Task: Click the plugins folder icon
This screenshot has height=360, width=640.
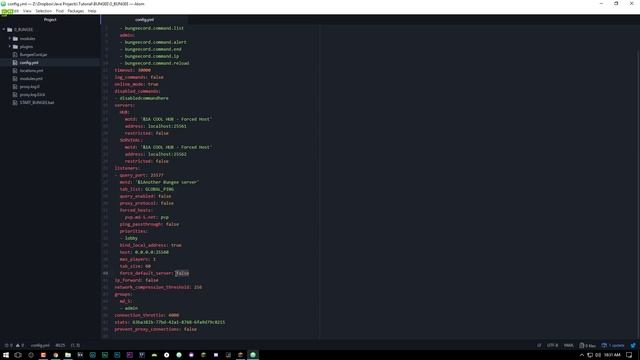Action: (15, 47)
